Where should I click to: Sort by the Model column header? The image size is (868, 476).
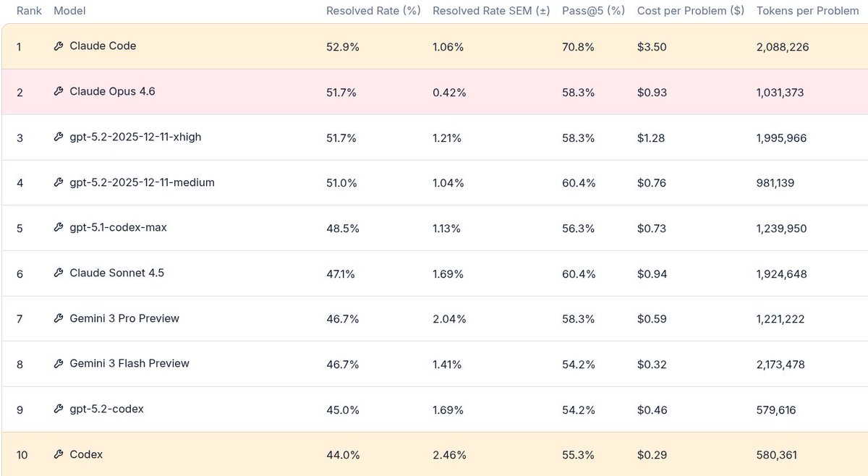pos(69,11)
